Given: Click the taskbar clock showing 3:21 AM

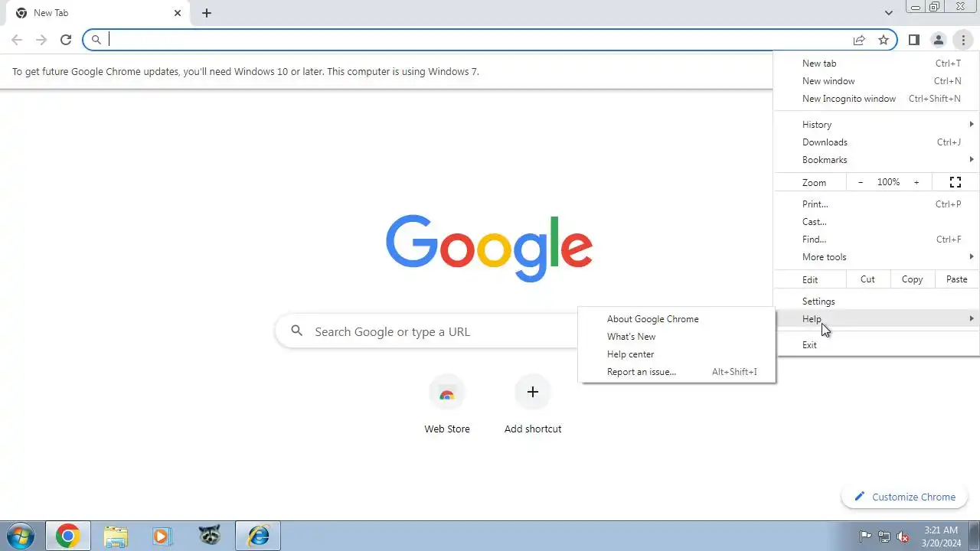Looking at the screenshot, I should (941, 536).
